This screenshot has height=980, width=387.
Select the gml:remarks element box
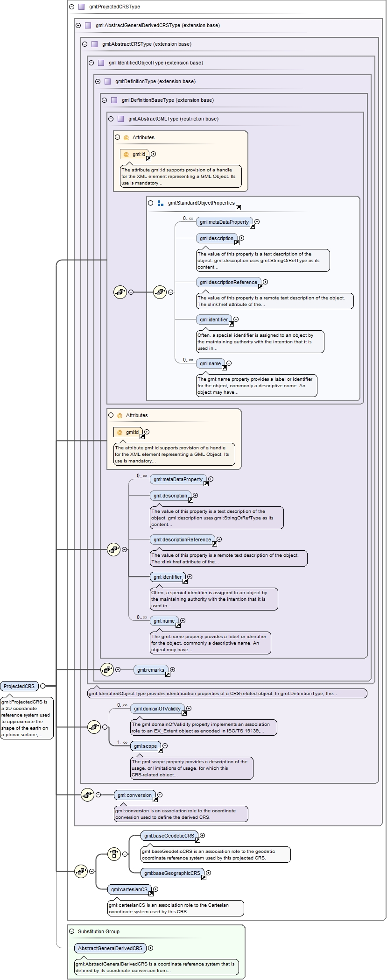click(x=150, y=670)
